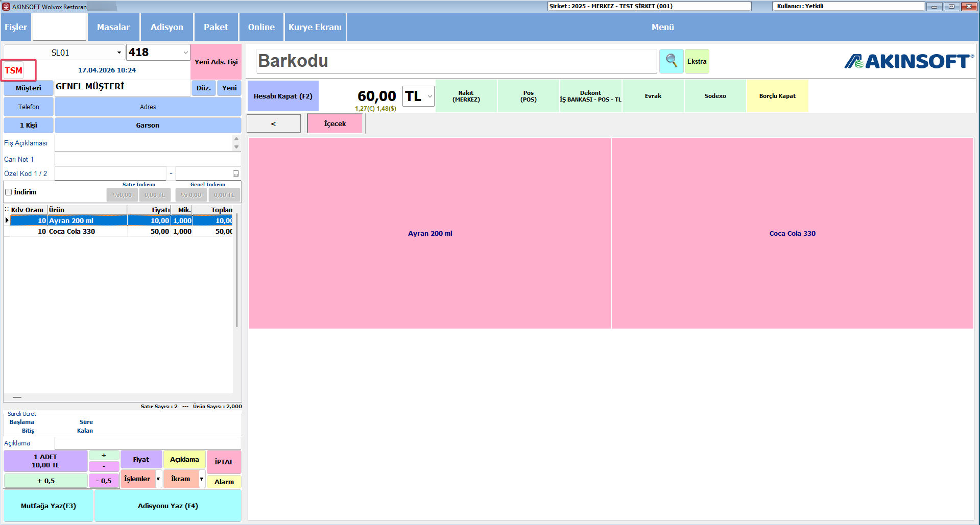Choose Pos (POS) payment
980x525 pixels.
(529, 96)
